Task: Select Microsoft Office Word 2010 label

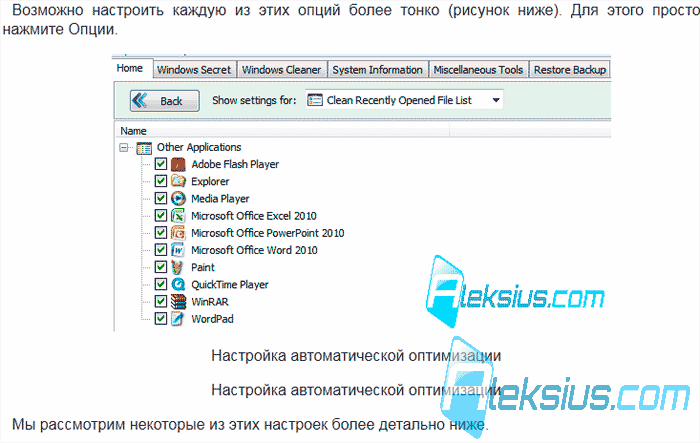Action: 254,250
